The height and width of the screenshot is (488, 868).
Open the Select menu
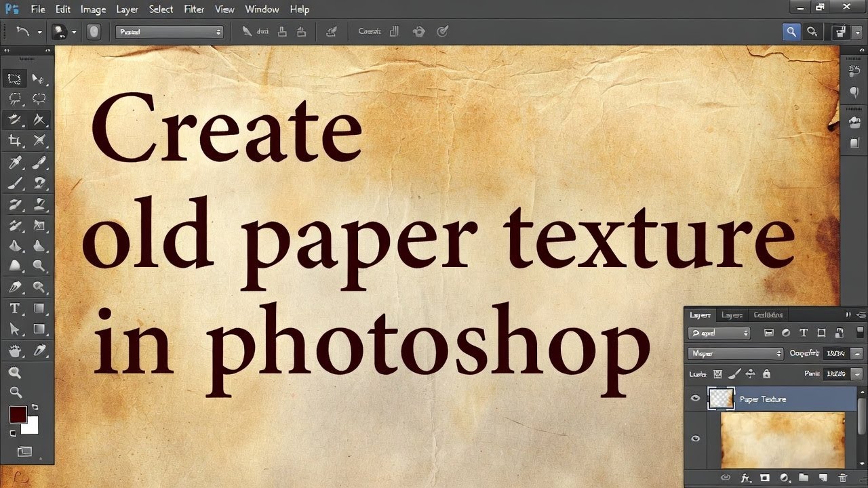[x=161, y=9]
